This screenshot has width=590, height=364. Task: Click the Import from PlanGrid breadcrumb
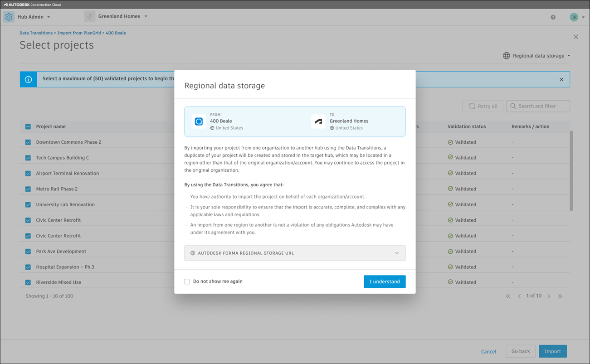click(79, 33)
